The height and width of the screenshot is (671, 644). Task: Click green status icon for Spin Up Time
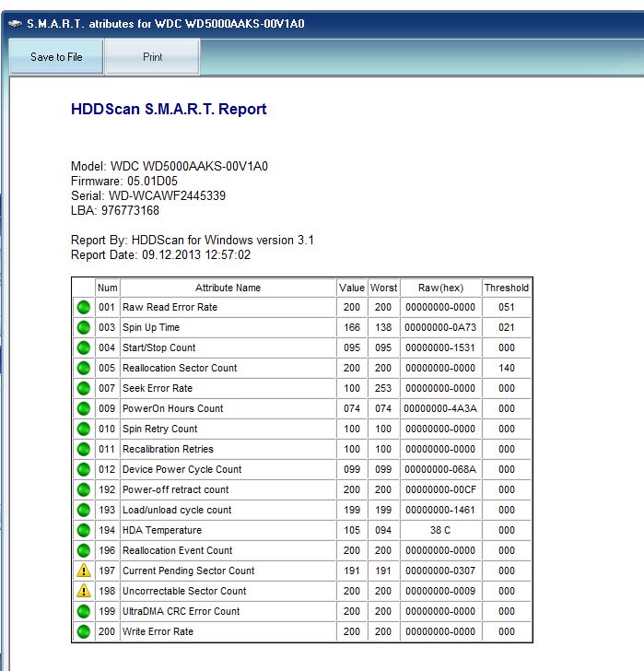click(84, 327)
